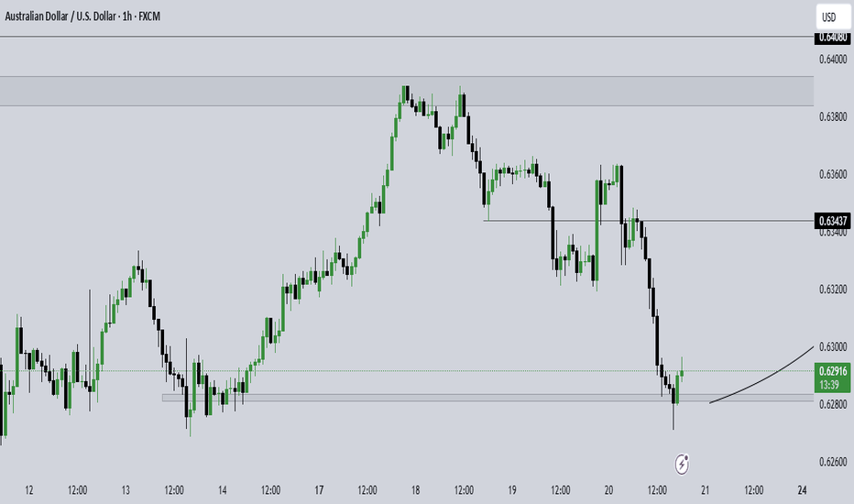Select the curved projection arrow line
The image size is (854, 504).
[x=761, y=377]
